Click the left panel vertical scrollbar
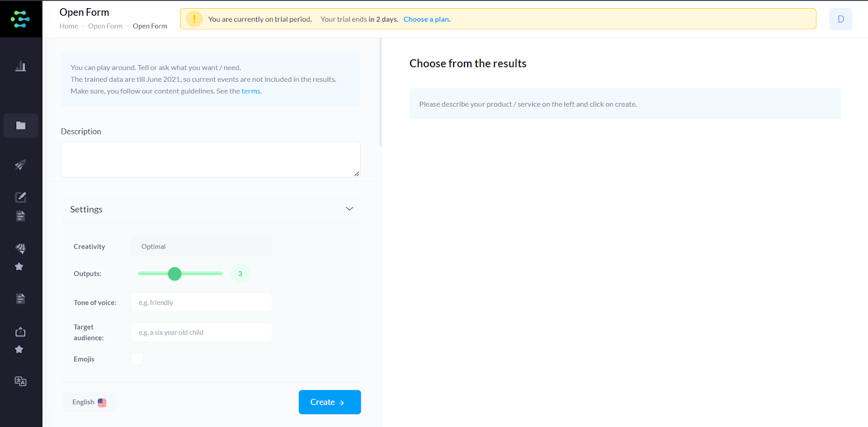868x427 pixels. [x=380, y=92]
